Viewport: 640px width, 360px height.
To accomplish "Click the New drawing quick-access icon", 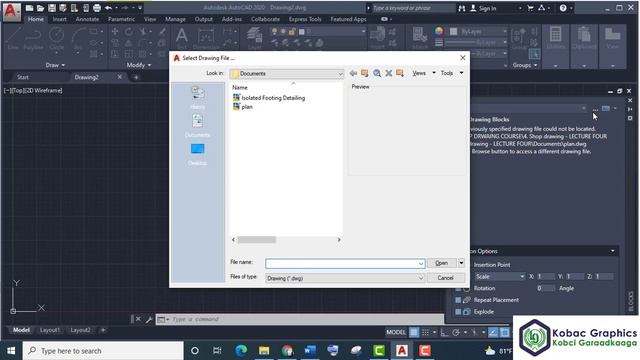I will (29, 8).
